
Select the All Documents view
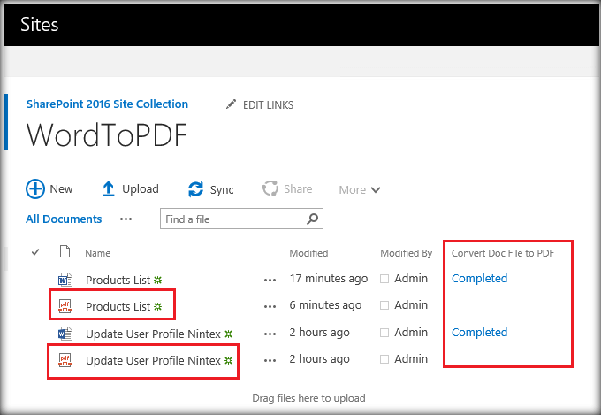pyautogui.click(x=64, y=219)
